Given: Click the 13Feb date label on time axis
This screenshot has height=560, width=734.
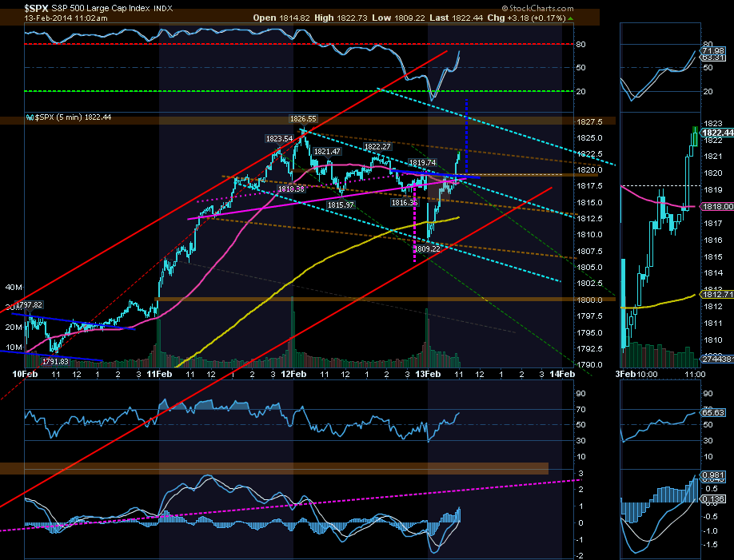Looking at the screenshot, I should pyautogui.click(x=428, y=374).
